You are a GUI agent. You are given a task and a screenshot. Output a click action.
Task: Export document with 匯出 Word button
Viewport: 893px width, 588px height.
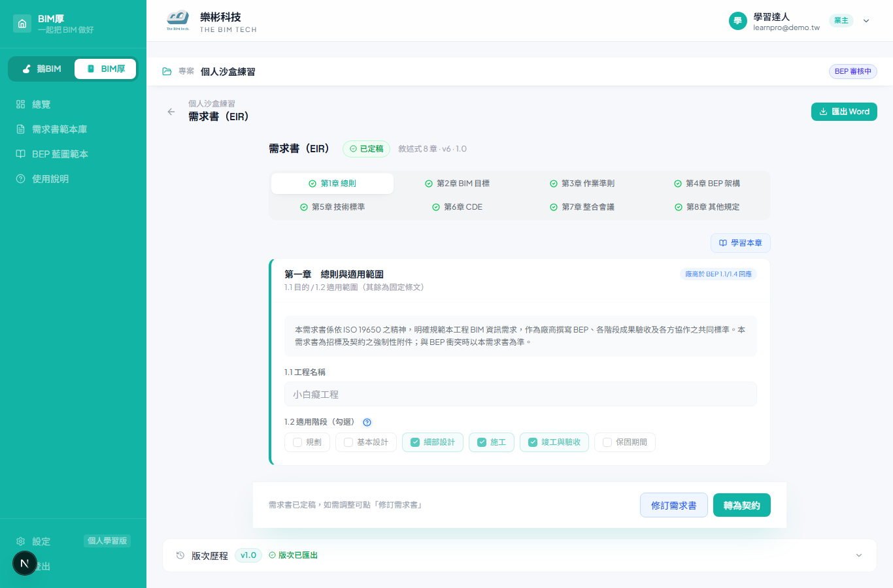(x=844, y=112)
